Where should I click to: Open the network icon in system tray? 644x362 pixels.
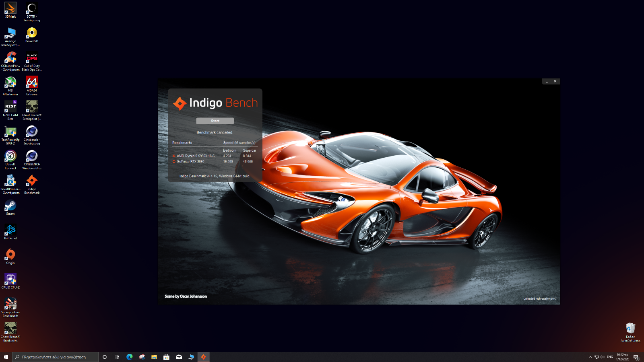tap(597, 357)
